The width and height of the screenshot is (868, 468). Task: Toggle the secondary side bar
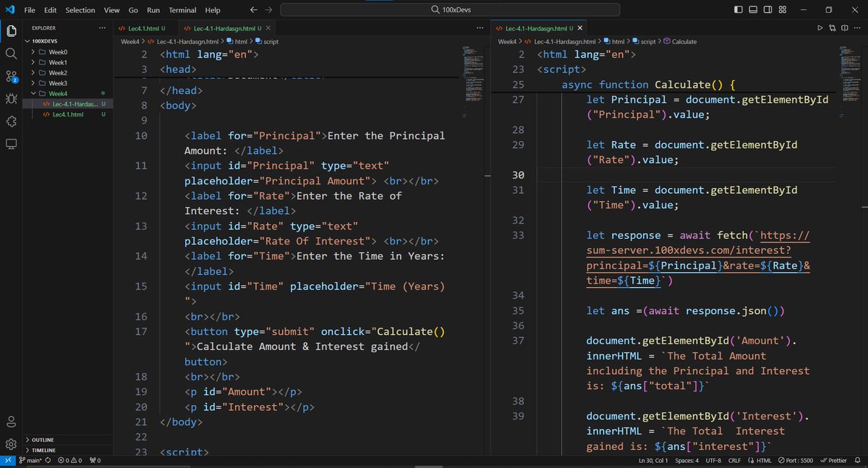768,10
